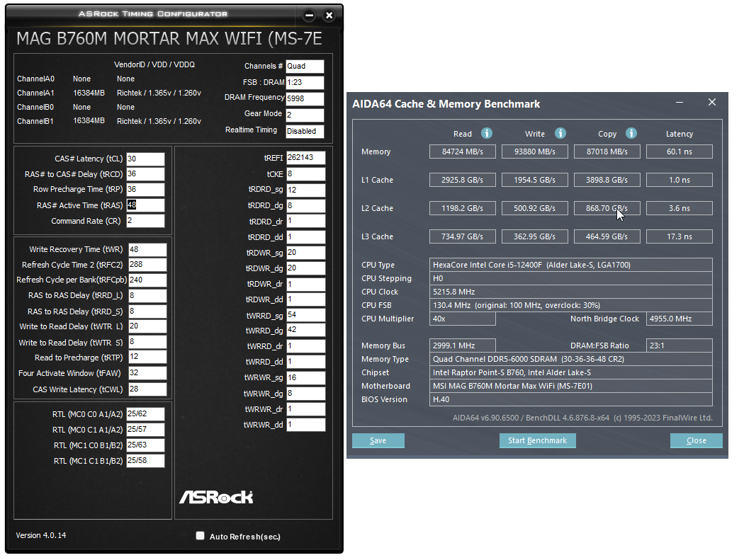Click the Write Recovery Time (tWR) field
This screenshot has width=744, height=560.
[x=147, y=249]
